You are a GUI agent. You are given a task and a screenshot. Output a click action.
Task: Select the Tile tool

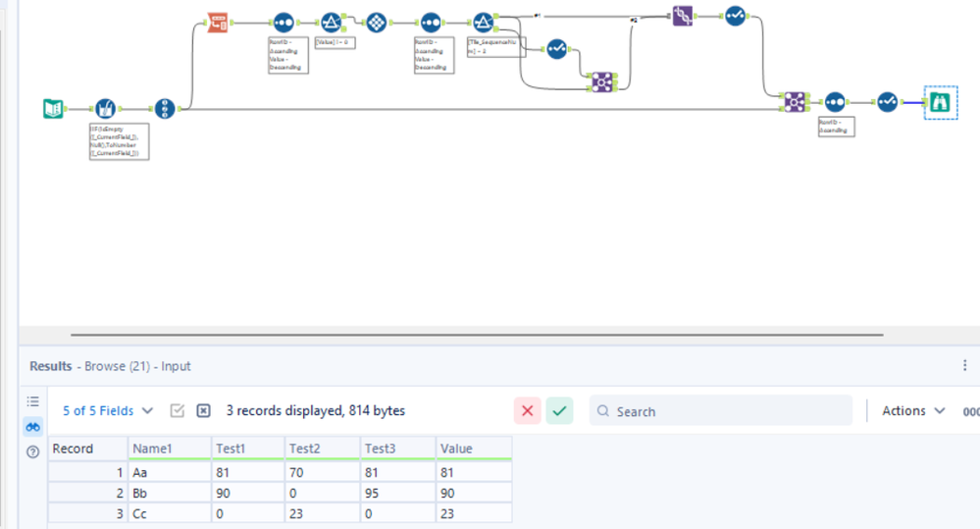[377, 23]
